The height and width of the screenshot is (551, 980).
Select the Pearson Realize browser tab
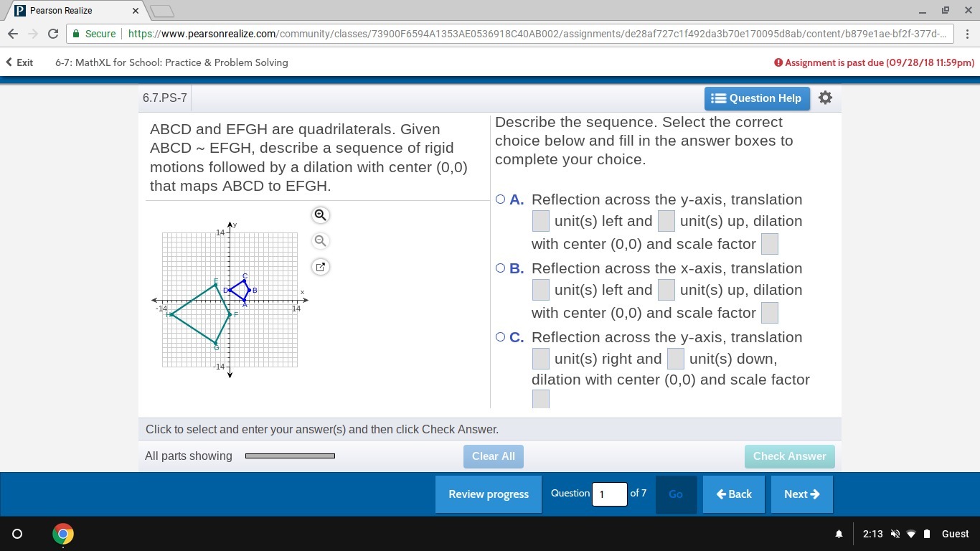coord(72,11)
